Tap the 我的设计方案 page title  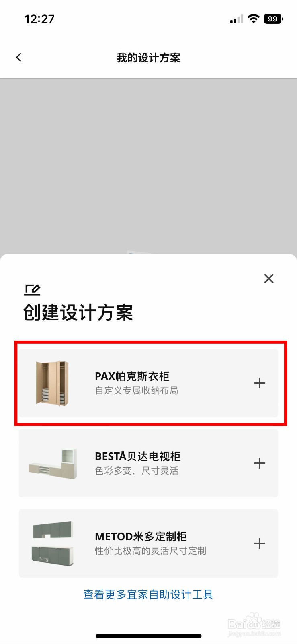tap(148, 58)
